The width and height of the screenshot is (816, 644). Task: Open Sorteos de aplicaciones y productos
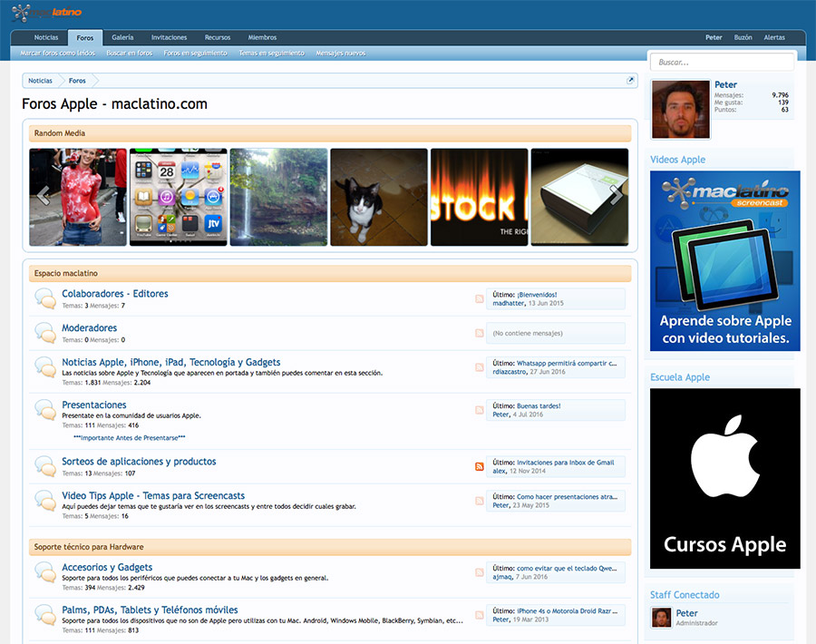tap(139, 462)
